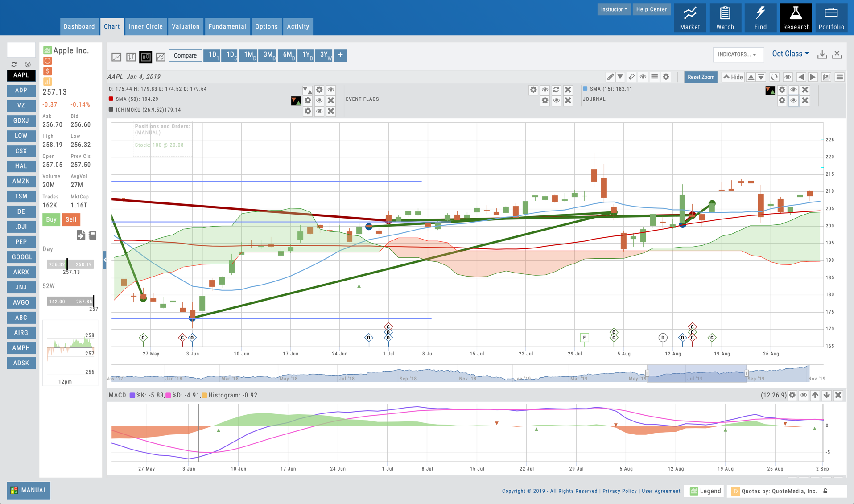Expand the Instructor menu

point(614,9)
